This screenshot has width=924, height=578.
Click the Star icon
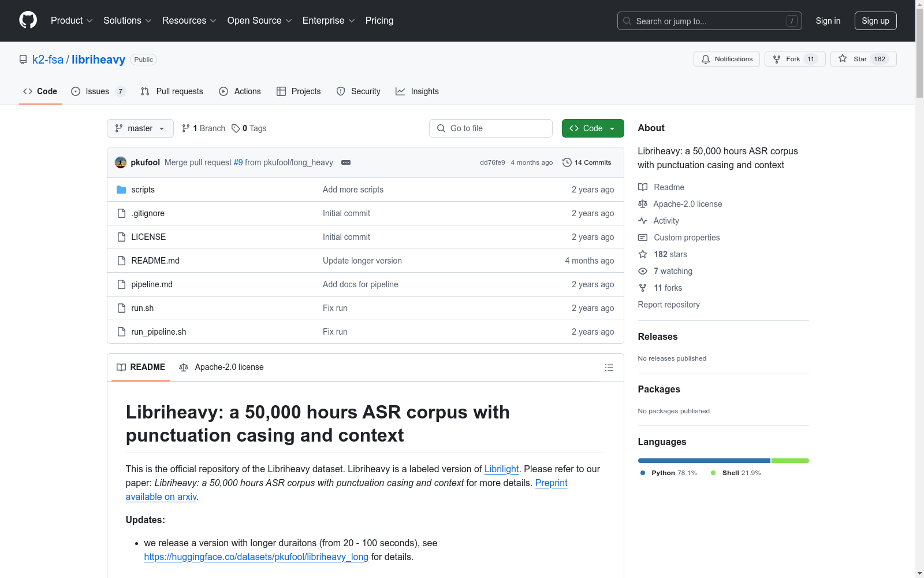click(x=843, y=59)
